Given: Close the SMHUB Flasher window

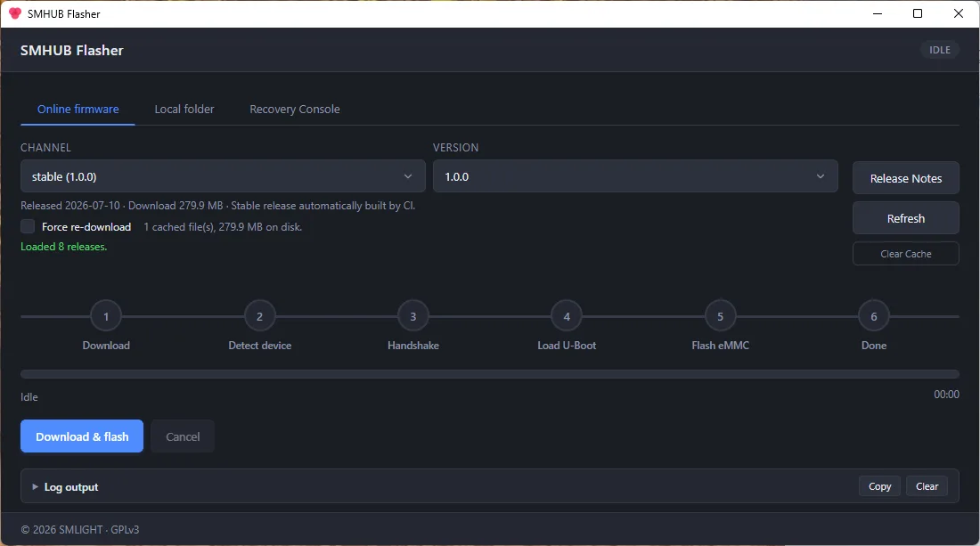Looking at the screenshot, I should pyautogui.click(x=958, y=13).
